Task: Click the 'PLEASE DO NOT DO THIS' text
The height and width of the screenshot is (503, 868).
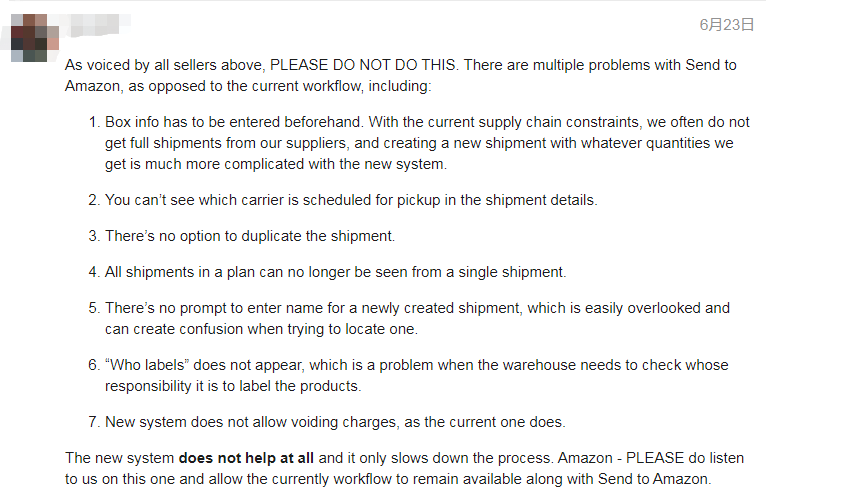Action: click(363, 65)
